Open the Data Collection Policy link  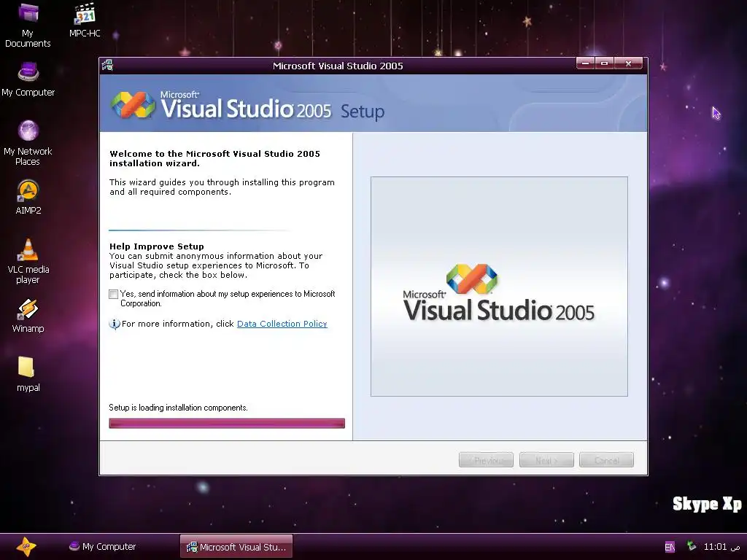[282, 324]
